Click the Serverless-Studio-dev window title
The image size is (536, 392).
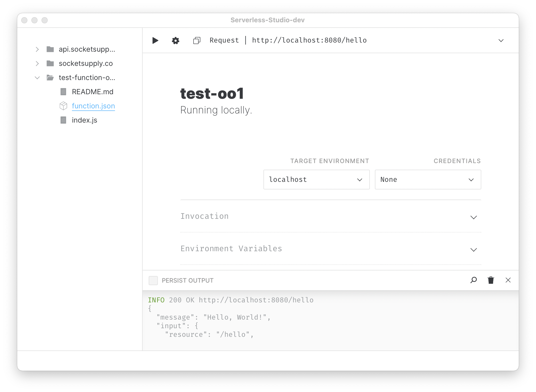pos(267,20)
